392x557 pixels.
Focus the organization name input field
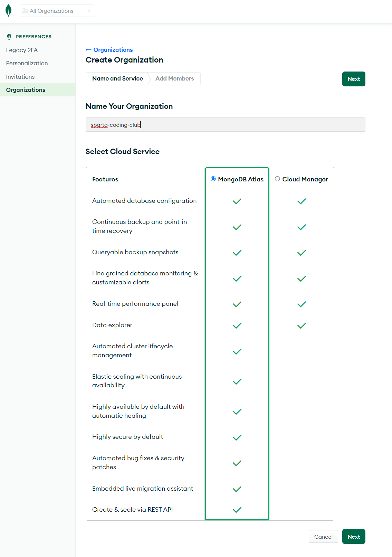225,125
